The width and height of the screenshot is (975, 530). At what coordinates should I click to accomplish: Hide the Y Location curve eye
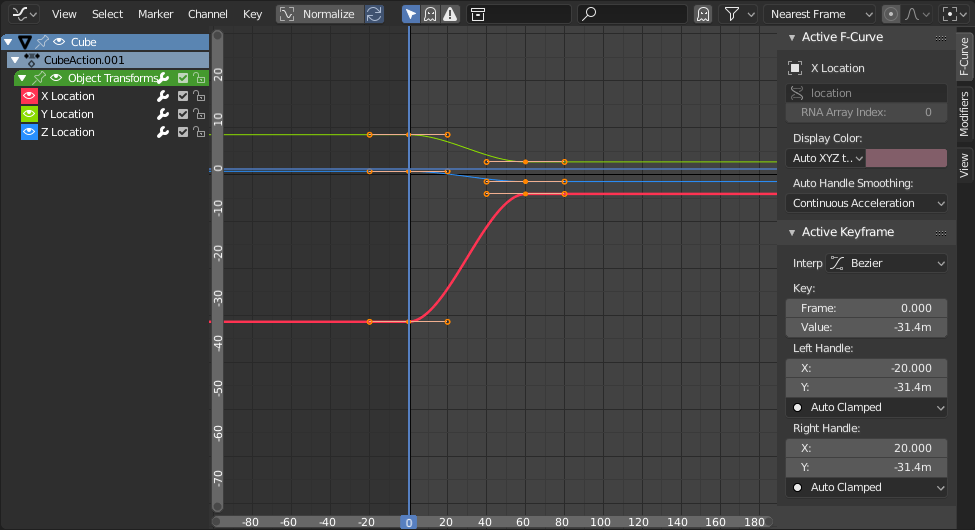click(x=29, y=114)
